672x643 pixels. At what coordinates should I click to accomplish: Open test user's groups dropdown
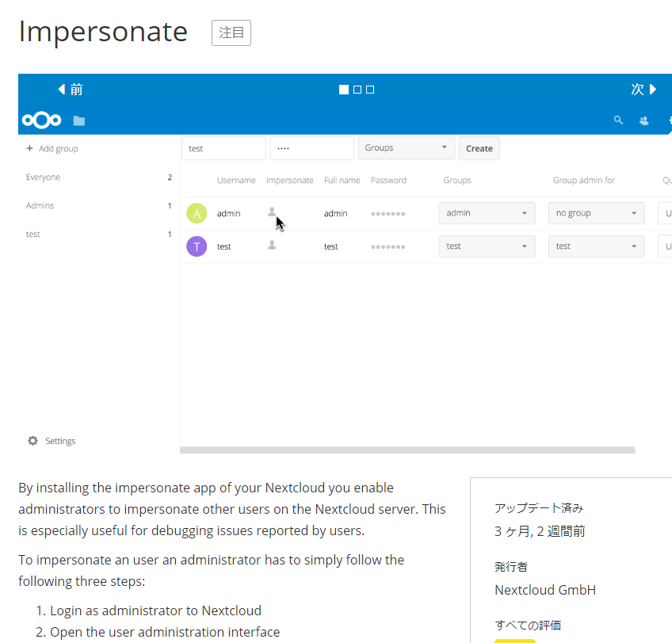click(487, 247)
